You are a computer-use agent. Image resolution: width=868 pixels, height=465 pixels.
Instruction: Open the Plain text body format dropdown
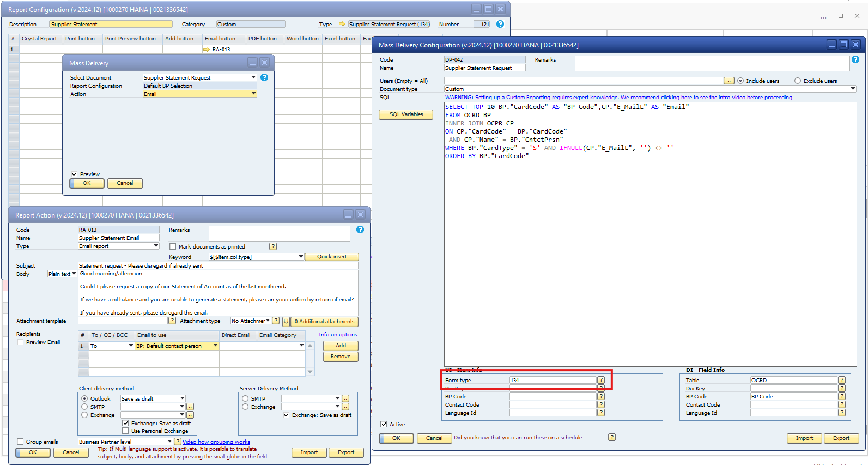pyautogui.click(x=74, y=274)
